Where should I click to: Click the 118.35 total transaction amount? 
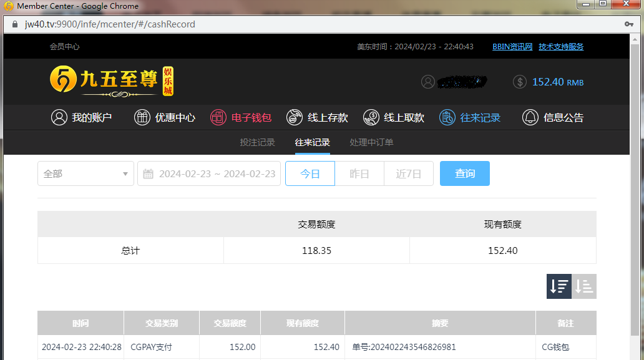(316, 251)
